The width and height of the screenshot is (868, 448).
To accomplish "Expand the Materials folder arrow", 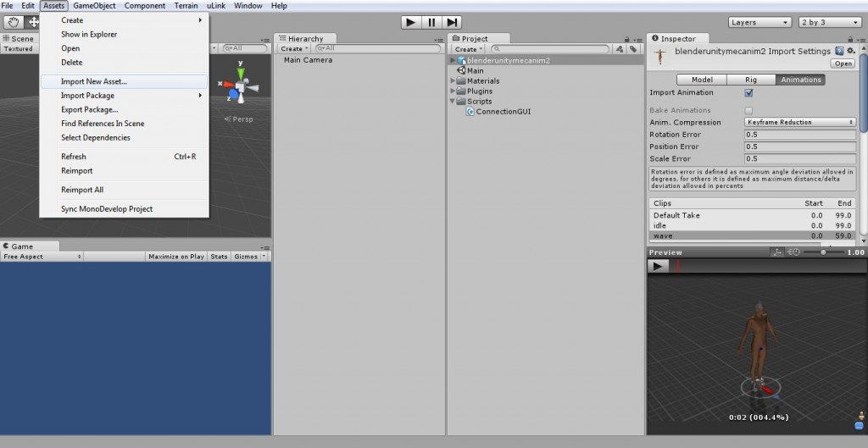I will pyautogui.click(x=453, y=80).
